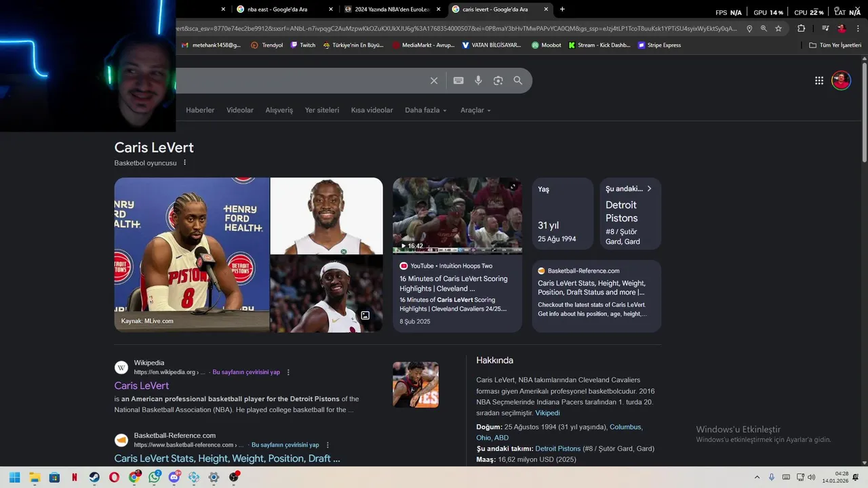The height and width of the screenshot is (488, 868).
Task: Open a new browser tab
Action: 562,9
